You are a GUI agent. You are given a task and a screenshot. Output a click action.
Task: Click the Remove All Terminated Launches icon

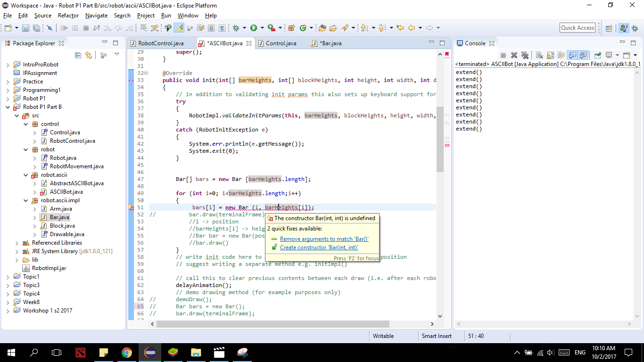525,56
